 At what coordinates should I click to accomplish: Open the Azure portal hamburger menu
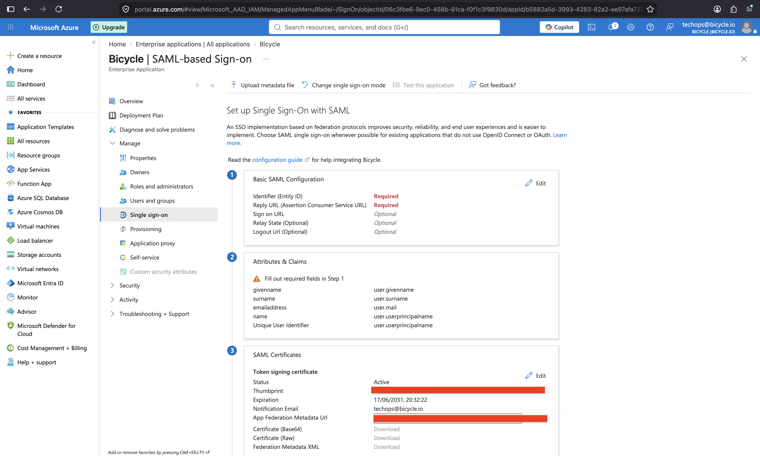point(11,27)
